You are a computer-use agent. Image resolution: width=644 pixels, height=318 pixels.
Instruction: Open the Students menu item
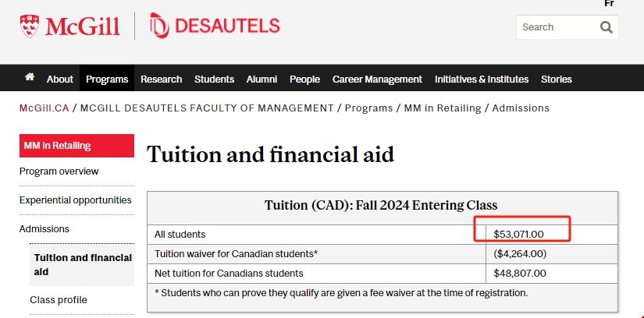pos(214,79)
